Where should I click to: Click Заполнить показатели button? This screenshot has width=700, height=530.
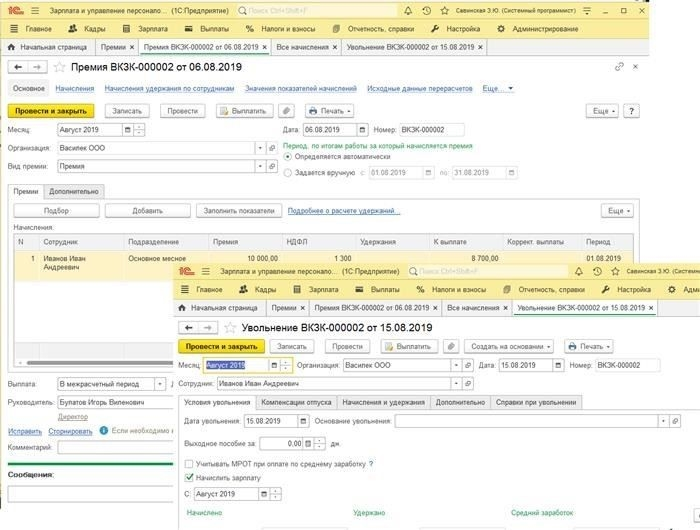[x=239, y=211]
